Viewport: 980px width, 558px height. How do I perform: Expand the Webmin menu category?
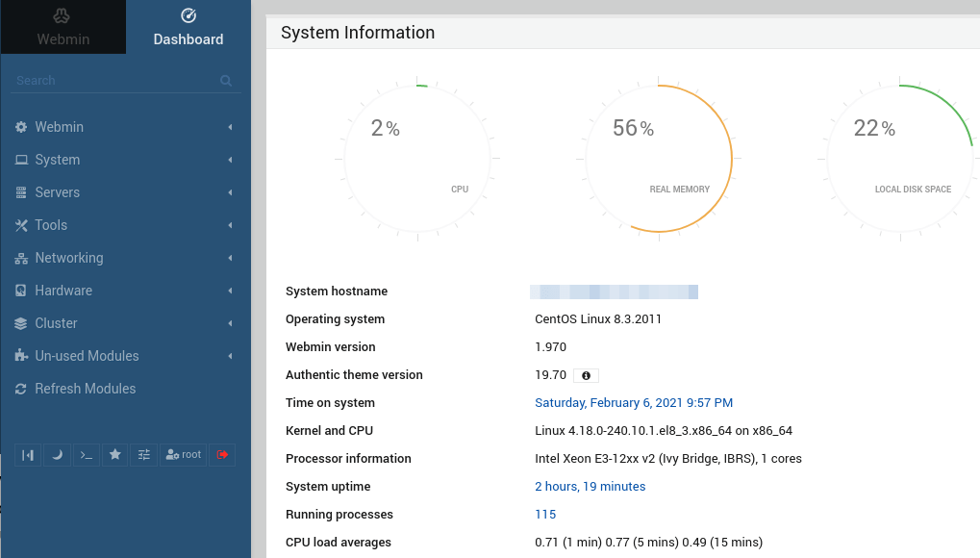point(59,127)
